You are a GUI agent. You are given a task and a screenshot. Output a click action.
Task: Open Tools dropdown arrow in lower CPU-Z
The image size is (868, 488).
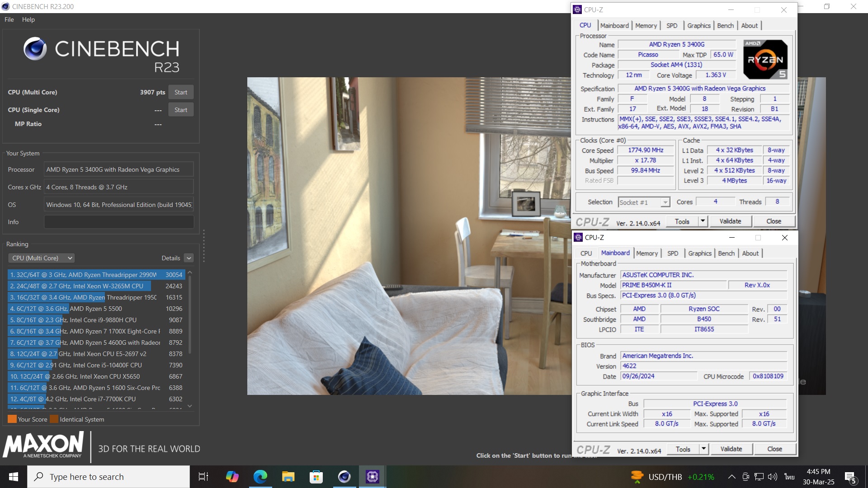(x=703, y=449)
